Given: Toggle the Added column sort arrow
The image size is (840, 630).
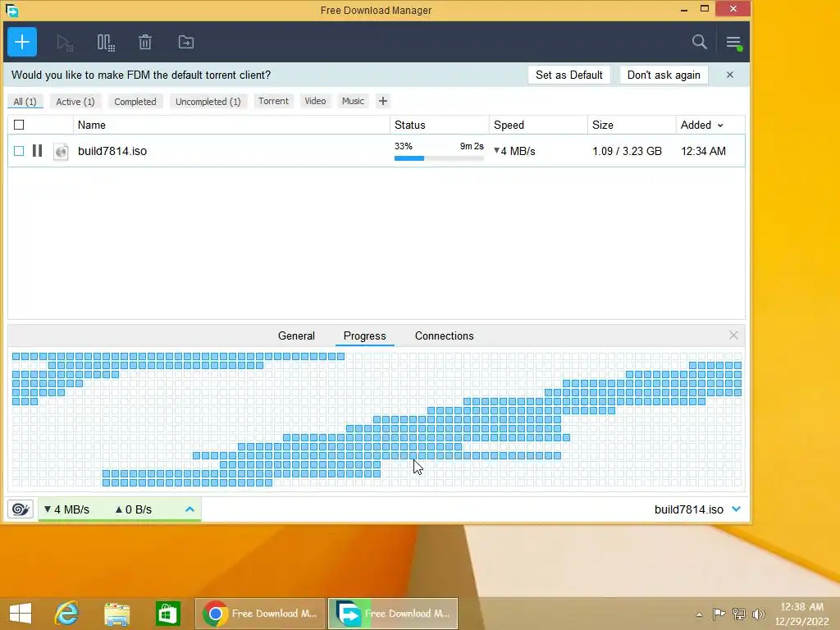Looking at the screenshot, I should (720, 126).
